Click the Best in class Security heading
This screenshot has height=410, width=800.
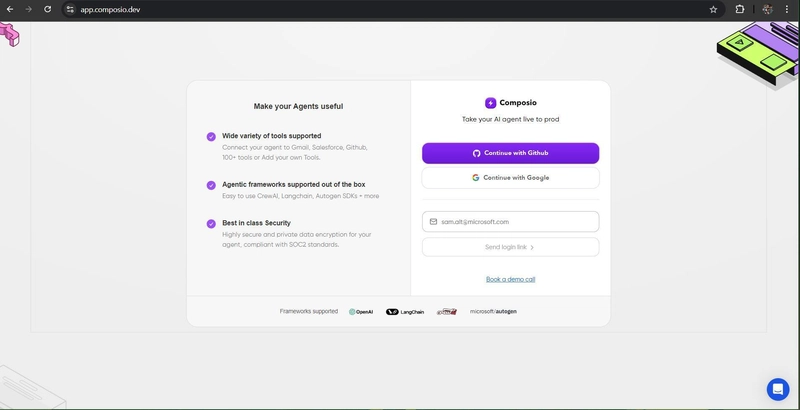pyautogui.click(x=256, y=223)
